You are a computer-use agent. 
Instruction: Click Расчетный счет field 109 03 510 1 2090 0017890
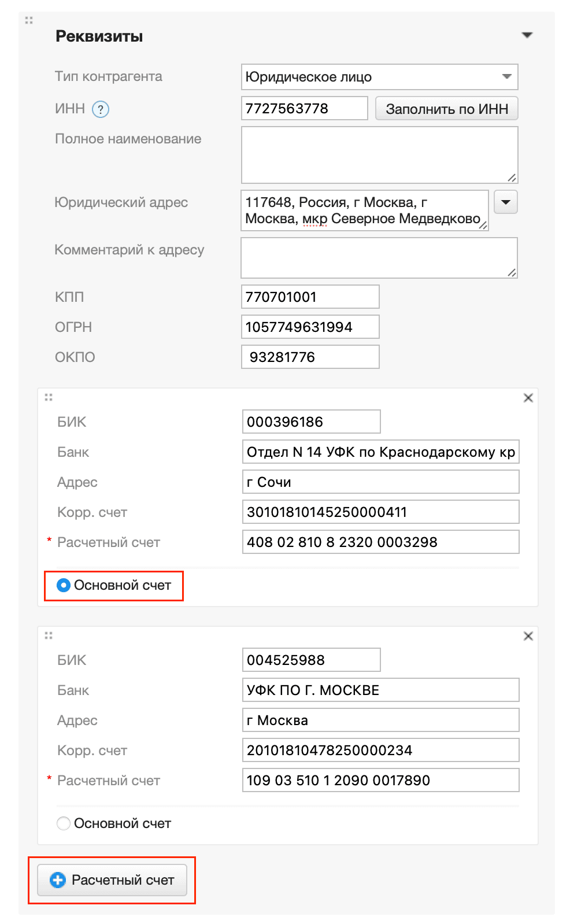point(381,780)
